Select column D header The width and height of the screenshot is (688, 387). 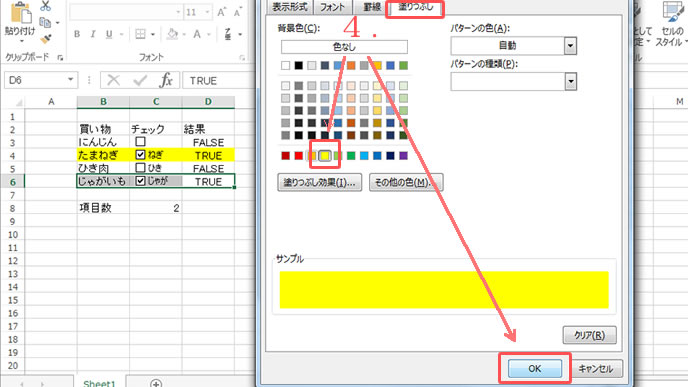[x=208, y=102]
